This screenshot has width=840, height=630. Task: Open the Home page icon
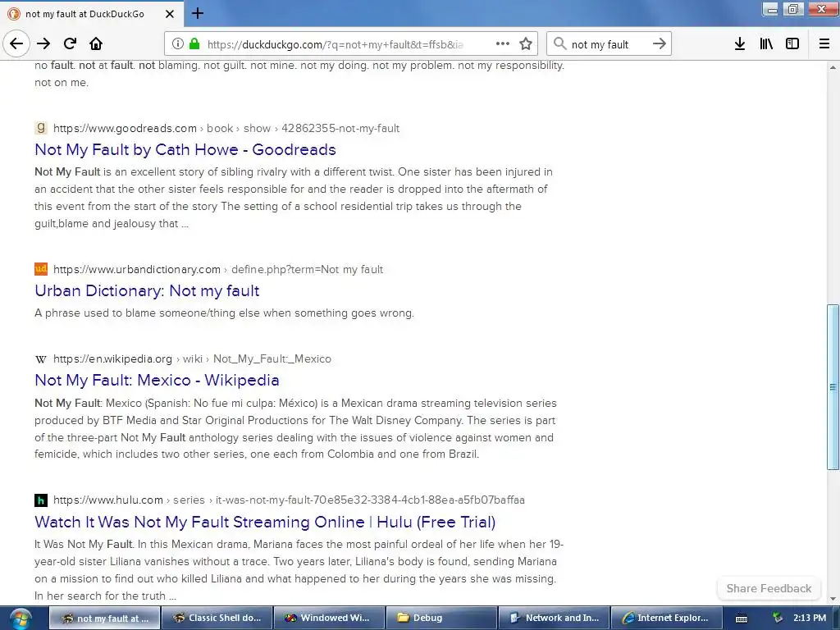(x=96, y=44)
